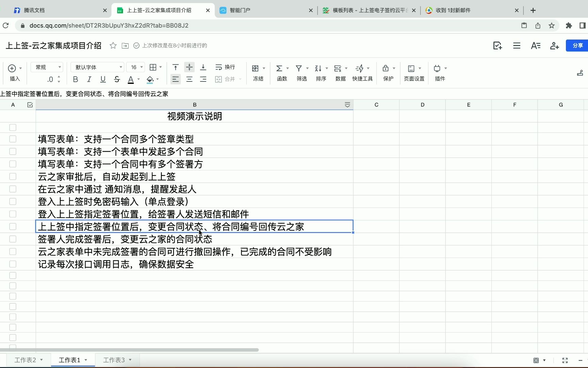Open Quick Tools (快捷工具) icon
588x368 pixels.
coord(359,68)
